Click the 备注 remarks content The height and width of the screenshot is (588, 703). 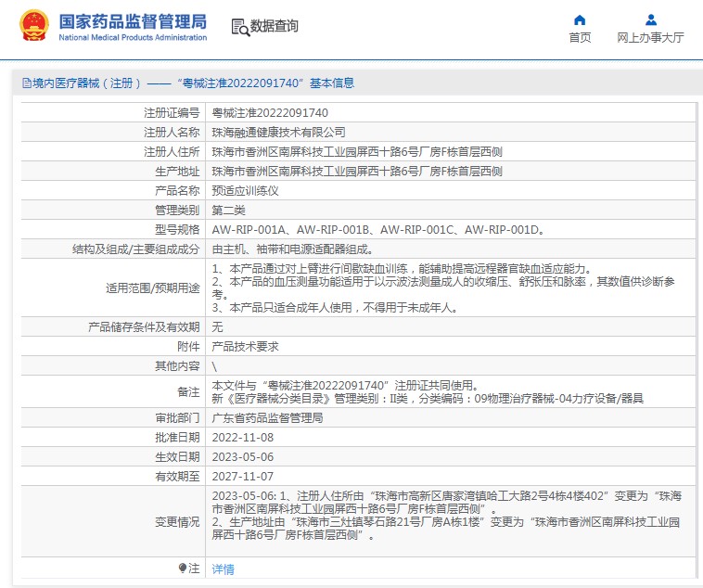pos(428,392)
